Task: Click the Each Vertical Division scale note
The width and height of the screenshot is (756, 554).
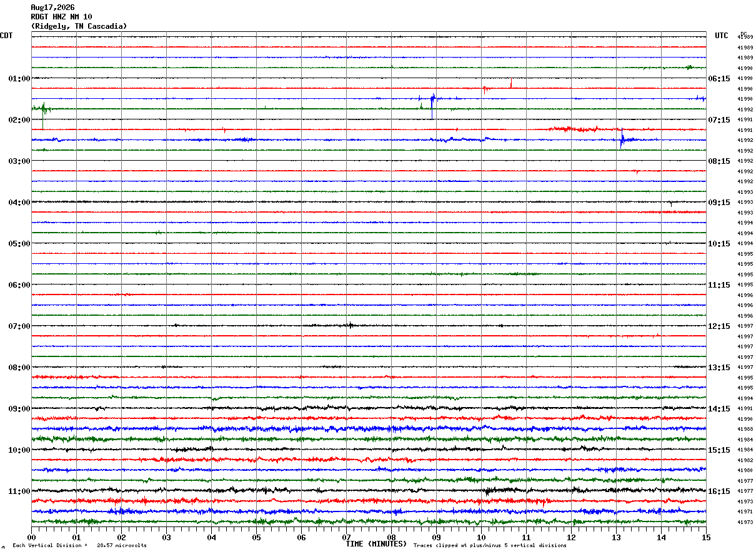Action: (x=79, y=546)
